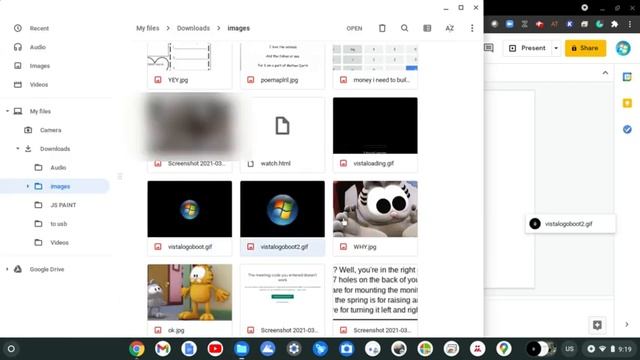
Task: Select ok.jpg Garfield thumbnail
Action: (190, 292)
